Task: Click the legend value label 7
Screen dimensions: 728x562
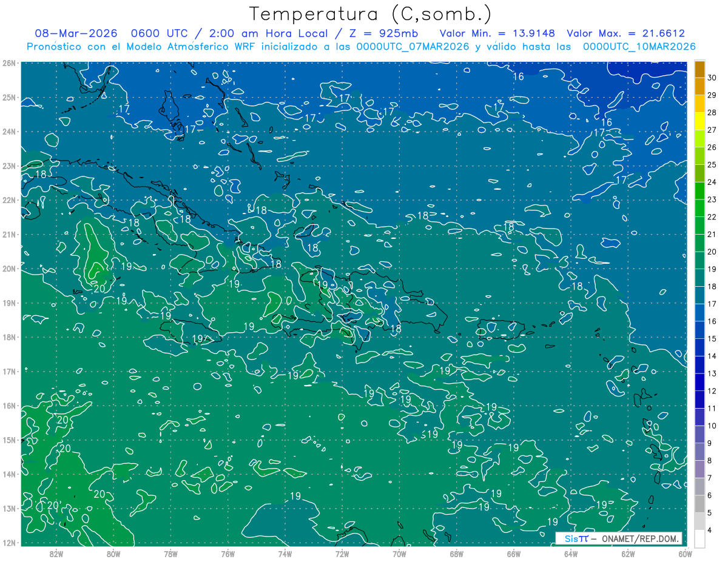Action: pos(710,478)
